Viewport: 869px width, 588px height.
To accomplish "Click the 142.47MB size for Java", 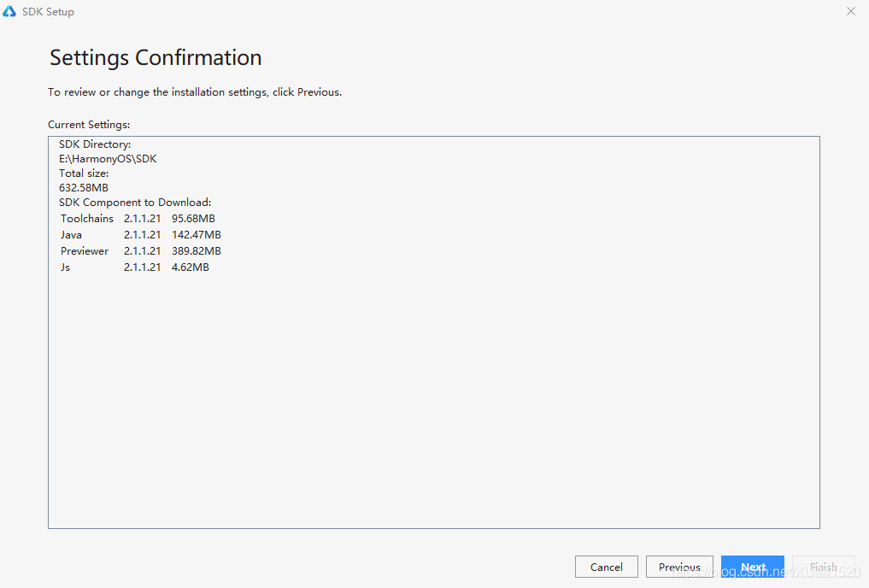I will [x=197, y=234].
